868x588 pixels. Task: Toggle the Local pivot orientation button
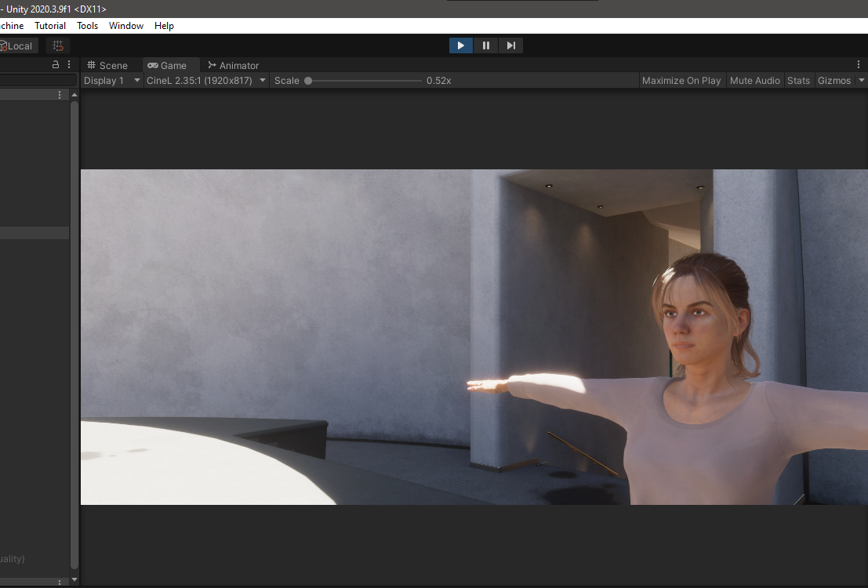click(x=17, y=46)
